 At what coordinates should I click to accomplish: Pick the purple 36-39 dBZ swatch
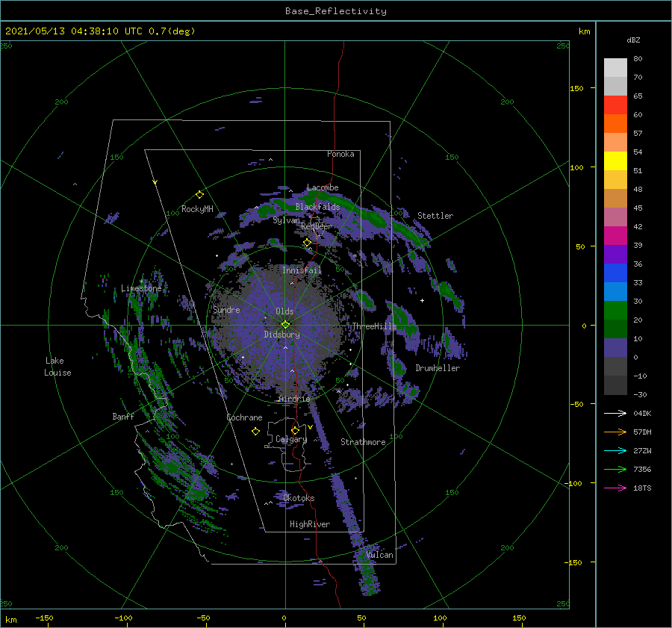(x=615, y=254)
